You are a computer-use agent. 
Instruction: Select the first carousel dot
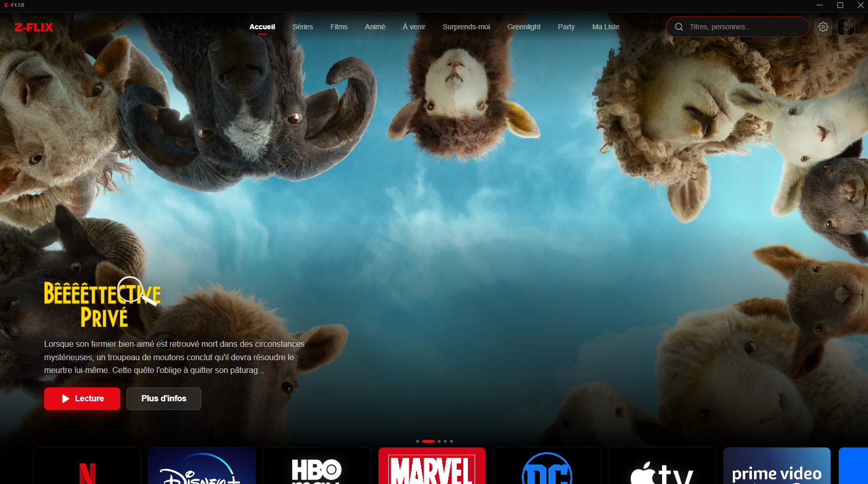tap(418, 441)
